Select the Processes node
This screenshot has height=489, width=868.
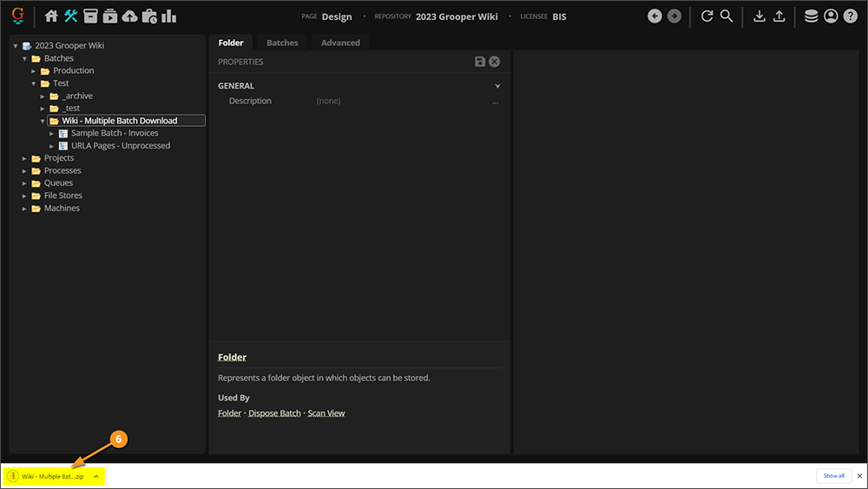coord(62,171)
